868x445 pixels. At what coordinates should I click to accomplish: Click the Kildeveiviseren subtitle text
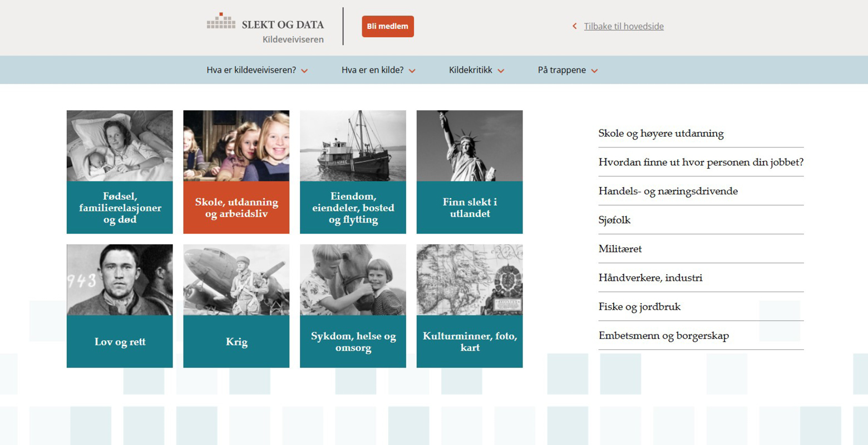pos(293,39)
